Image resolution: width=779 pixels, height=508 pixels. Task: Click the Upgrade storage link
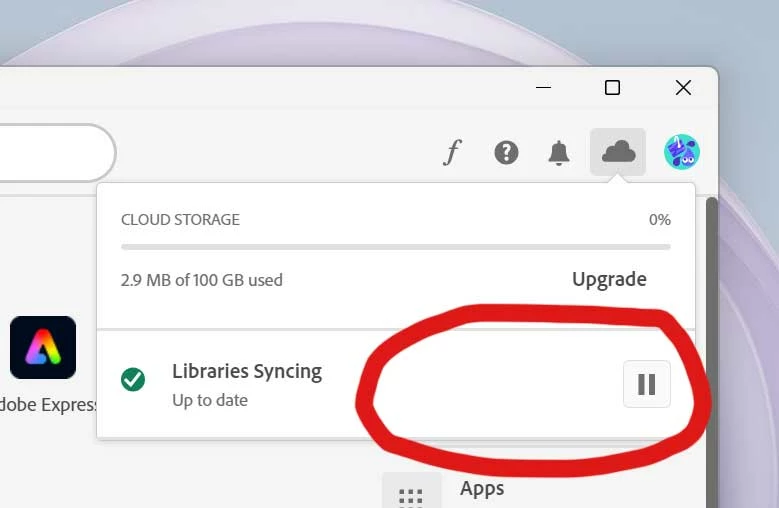coord(609,279)
